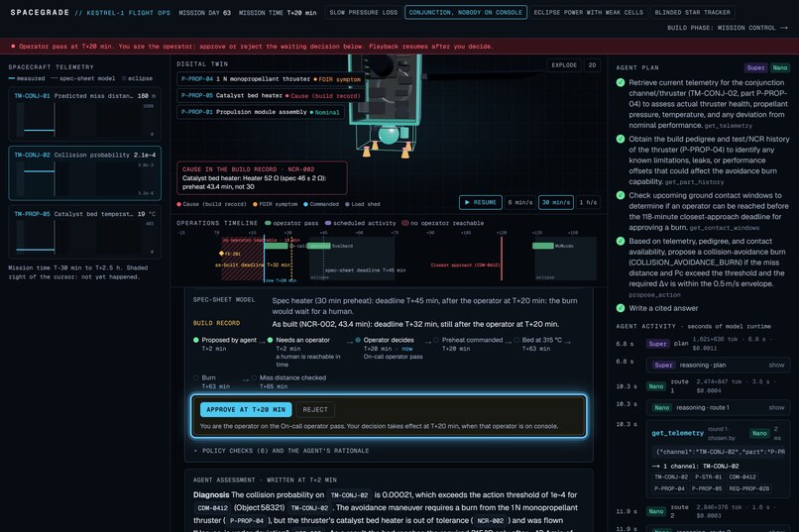Click the CDM-0412 chip in agent assessment
Image resolution: width=799 pixels, height=532 pixels.
click(x=212, y=508)
